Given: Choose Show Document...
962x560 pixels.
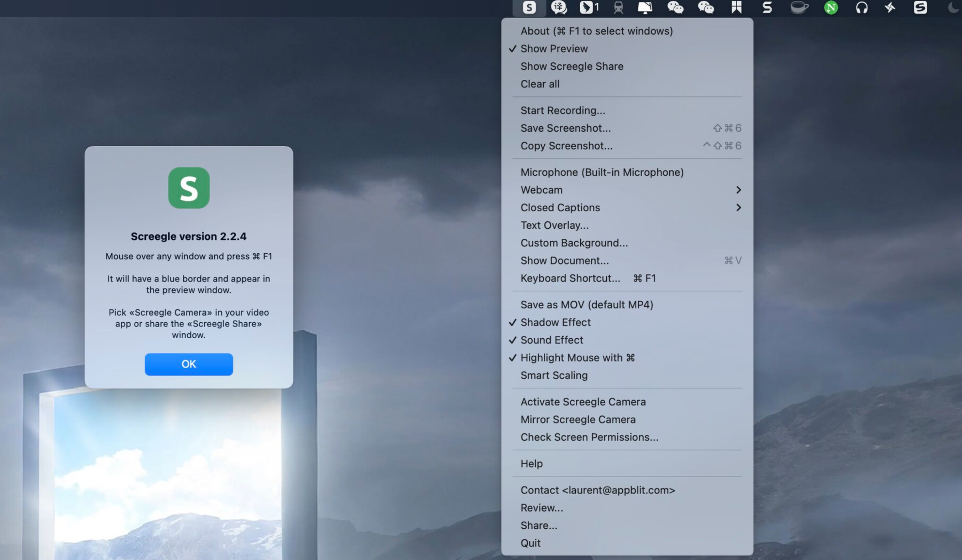Looking at the screenshot, I should coord(627,260).
